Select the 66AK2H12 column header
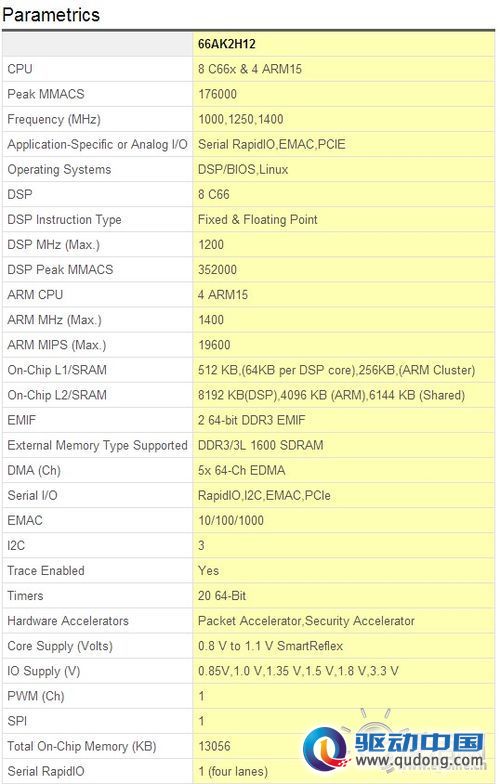This screenshot has height=784, width=500. (x=226, y=44)
